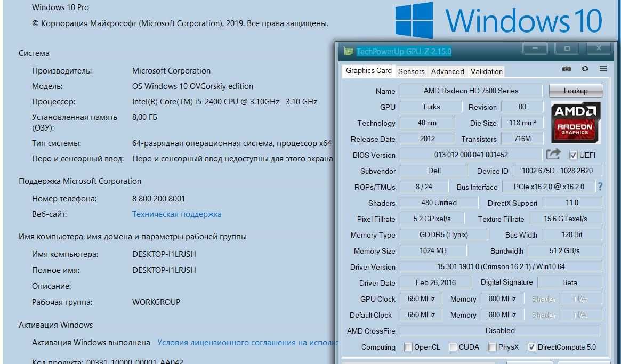Toggle the OpenCL checkbox
The width and height of the screenshot is (621, 364).
pos(408,347)
